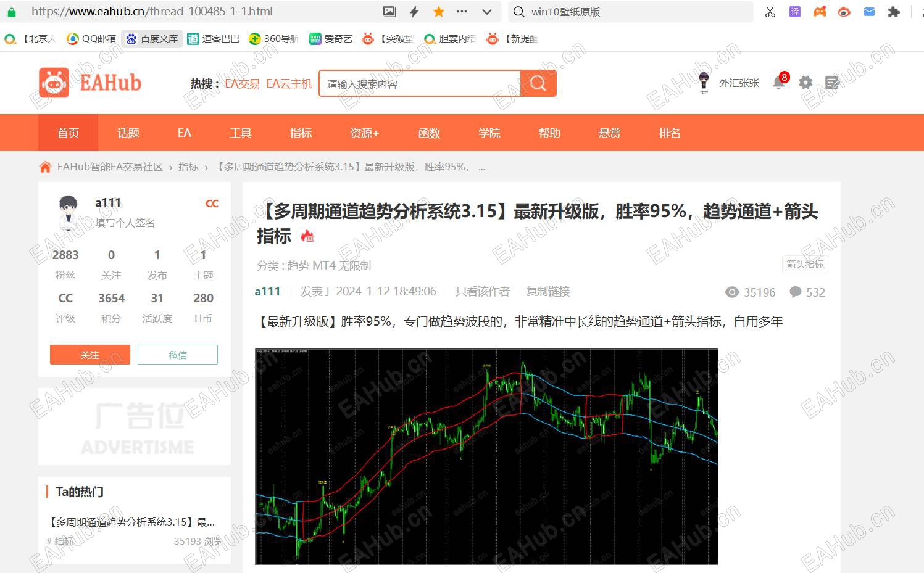Click the green security padlock icon

pos(11,12)
